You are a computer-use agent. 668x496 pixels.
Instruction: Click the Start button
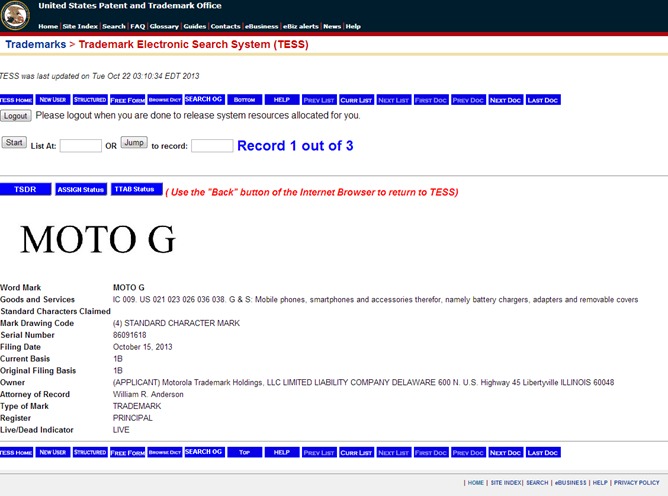coord(14,142)
